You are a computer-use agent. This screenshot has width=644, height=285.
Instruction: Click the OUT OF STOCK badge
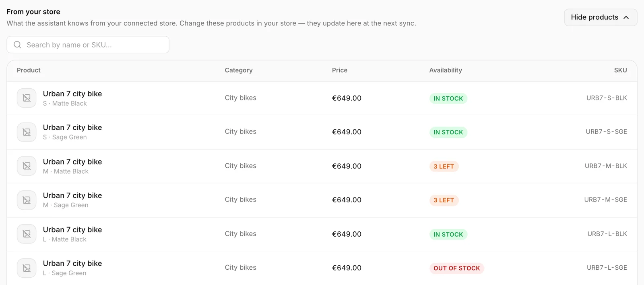pos(457,268)
